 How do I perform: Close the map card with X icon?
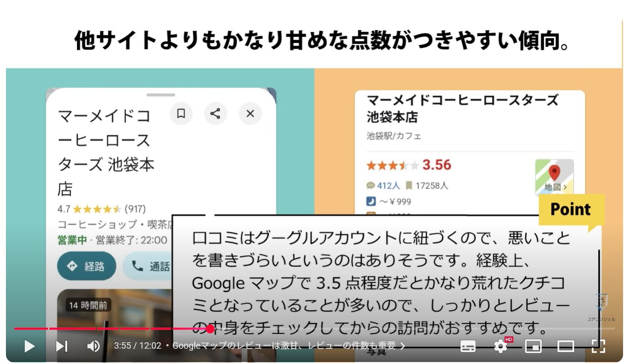click(x=250, y=114)
